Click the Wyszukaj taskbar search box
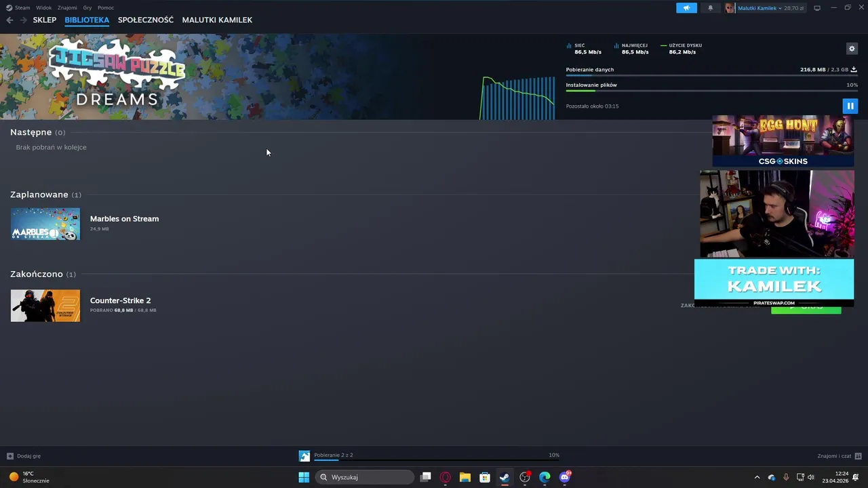 point(365,477)
